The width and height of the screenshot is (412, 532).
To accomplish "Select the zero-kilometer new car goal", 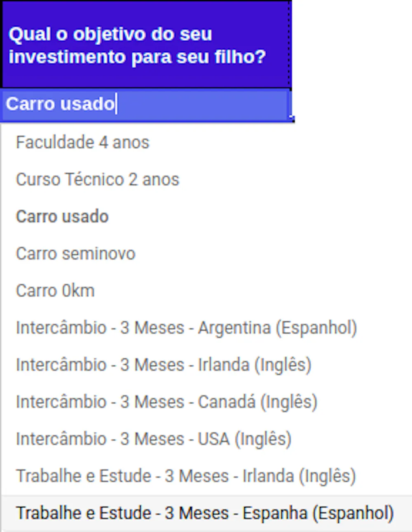I will pos(55,291).
